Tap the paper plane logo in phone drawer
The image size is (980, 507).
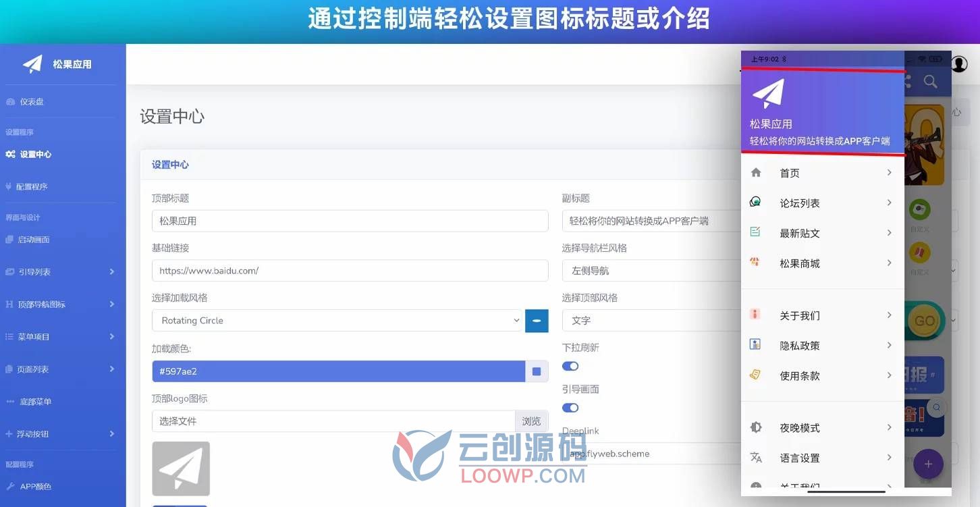pyautogui.click(x=768, y=94)
